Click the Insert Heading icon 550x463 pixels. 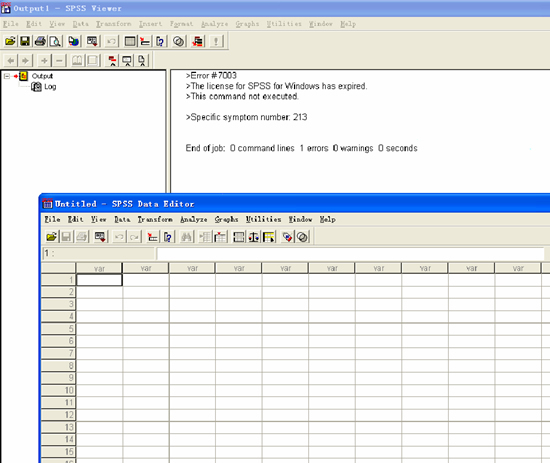(112, 61)
